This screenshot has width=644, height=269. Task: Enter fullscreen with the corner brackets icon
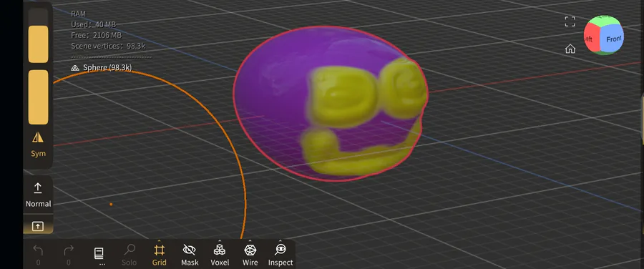(570, 21)
